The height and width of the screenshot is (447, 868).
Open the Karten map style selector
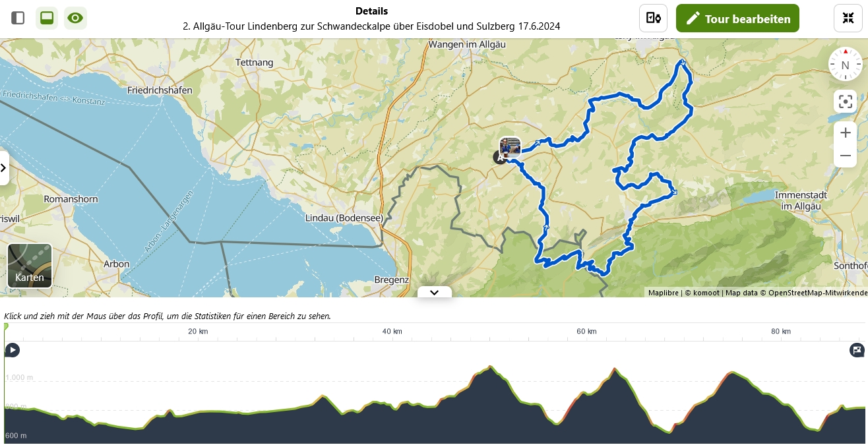[x=30, y=266]
